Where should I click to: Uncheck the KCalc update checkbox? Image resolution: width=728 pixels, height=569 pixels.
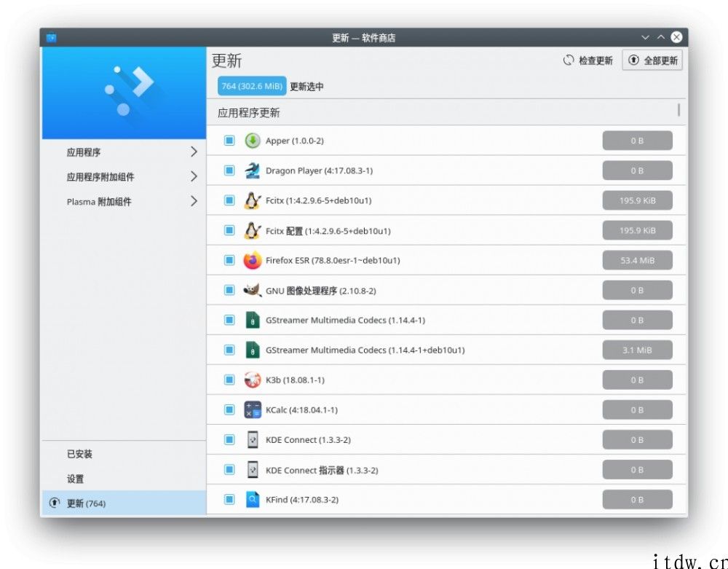[229, 409]
